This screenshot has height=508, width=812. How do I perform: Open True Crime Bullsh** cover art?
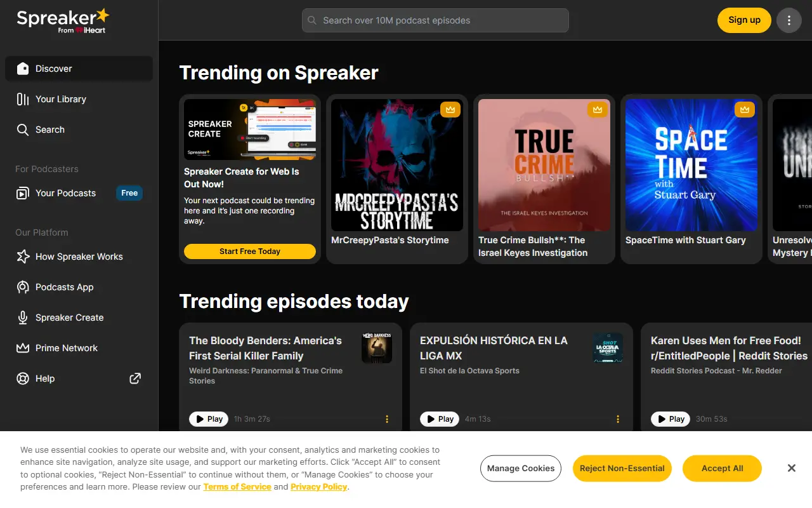[x=544, y=165]
